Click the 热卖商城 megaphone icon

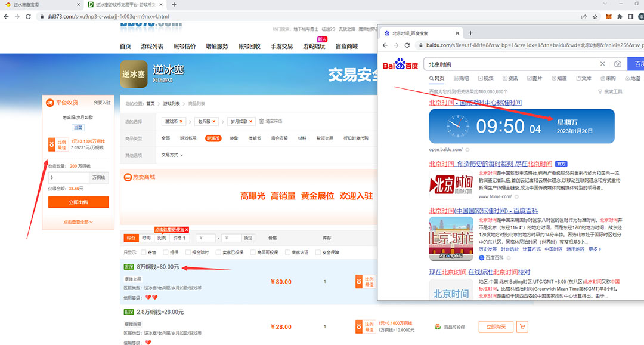(x=127, y=177)
